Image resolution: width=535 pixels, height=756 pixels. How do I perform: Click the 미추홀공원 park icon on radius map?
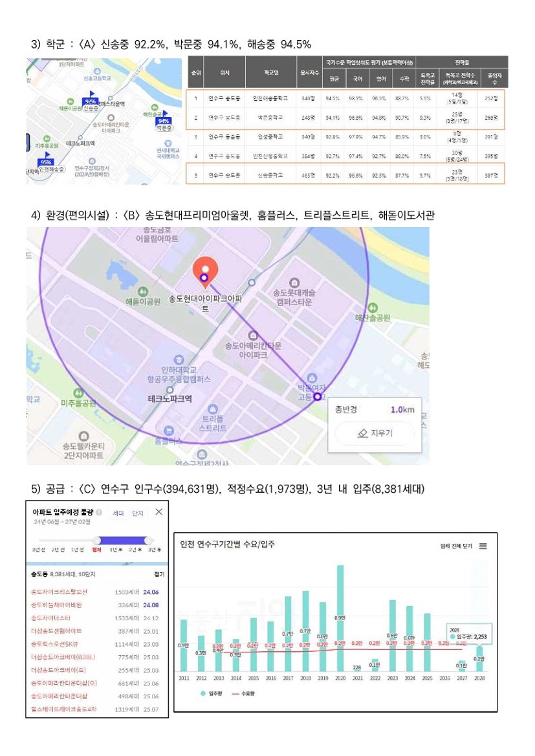click(x=78, y=393)
